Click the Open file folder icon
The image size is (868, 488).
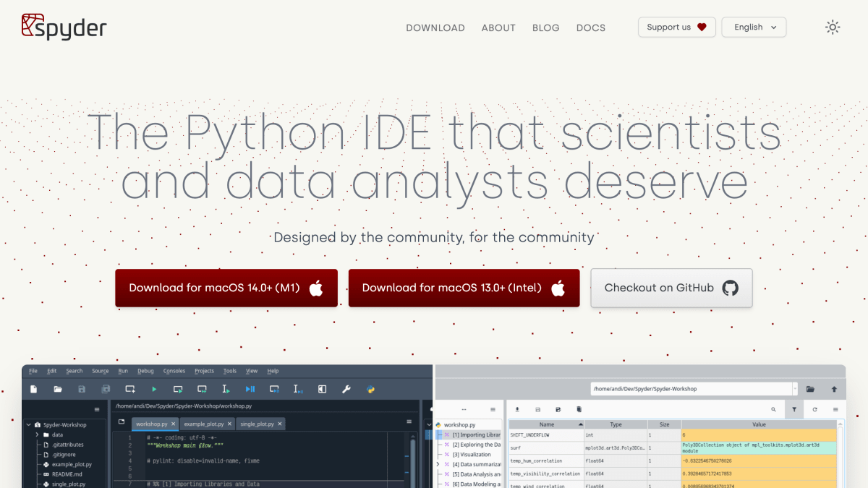tap(58, 389)
